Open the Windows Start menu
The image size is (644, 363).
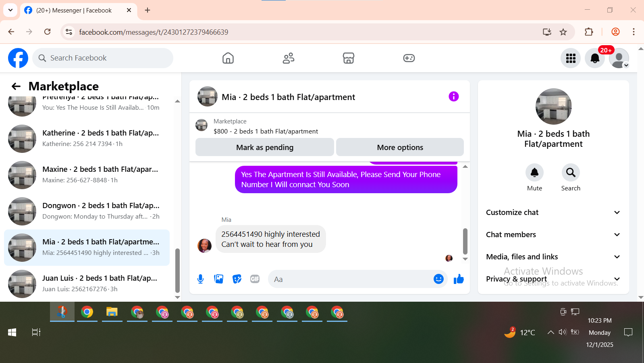point(12,332)
